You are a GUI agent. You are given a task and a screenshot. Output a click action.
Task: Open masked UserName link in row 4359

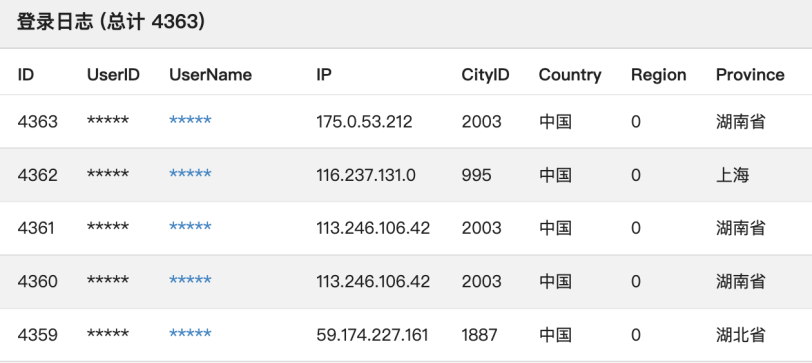190,333
